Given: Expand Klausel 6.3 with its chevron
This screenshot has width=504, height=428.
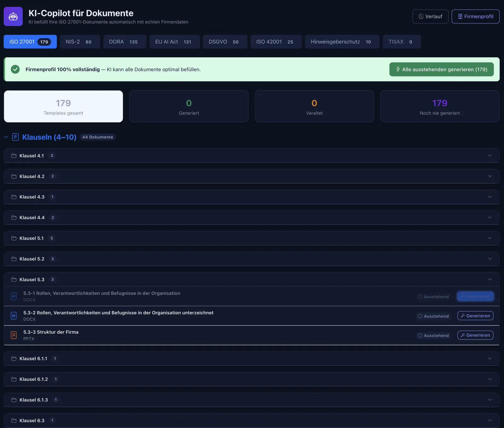Looking at the screenshot, I should [x=490, y=420].
